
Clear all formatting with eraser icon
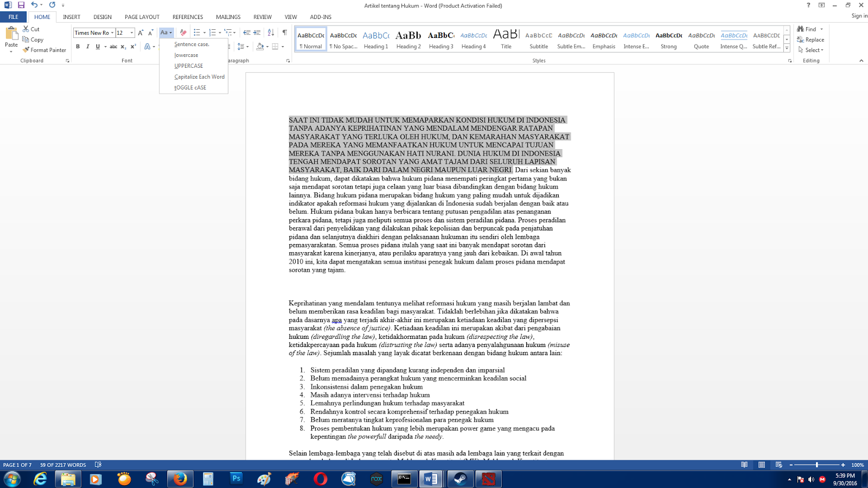(183, 33)
